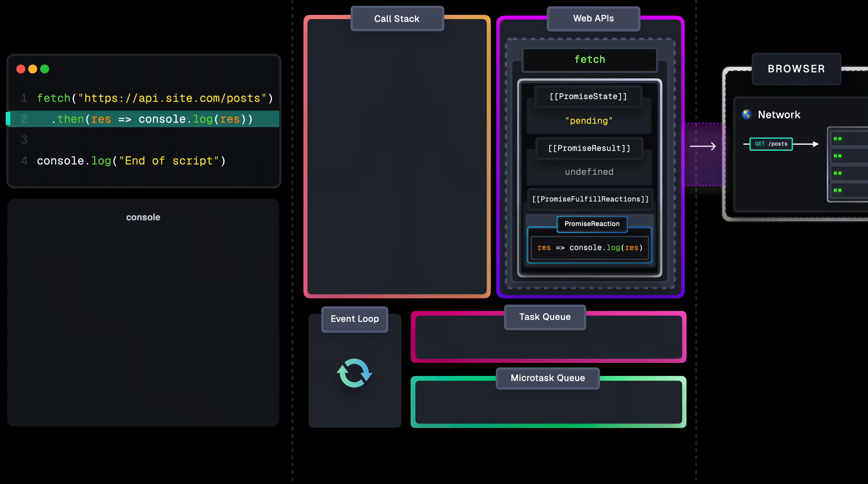Click the green fetch title in Web APIs
The width and height of the screenshot is (868, 484).
(x=590, y=59)
